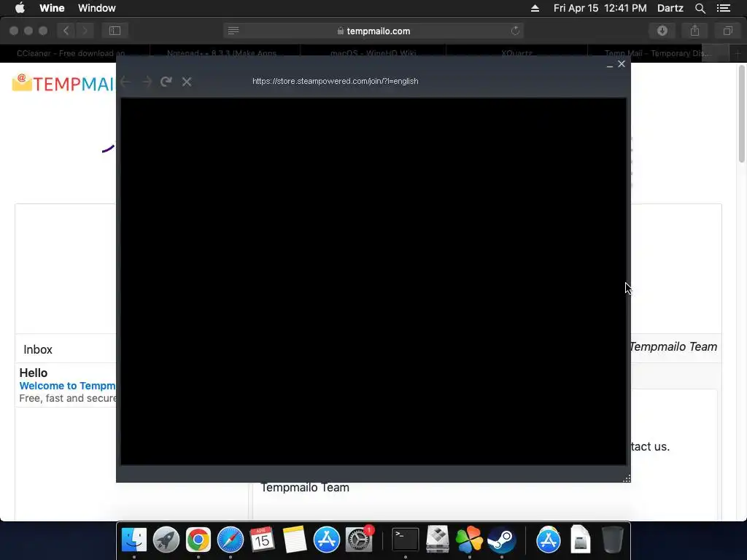Open the Wine menu

[52, 8]
